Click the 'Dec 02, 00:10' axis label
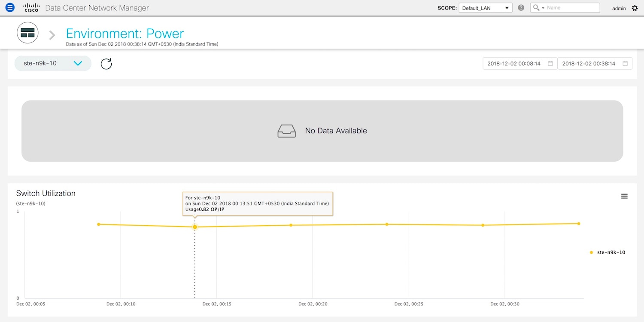Viewport: 644px width, 322px height. pyautogui.click(x=121, y=304)
